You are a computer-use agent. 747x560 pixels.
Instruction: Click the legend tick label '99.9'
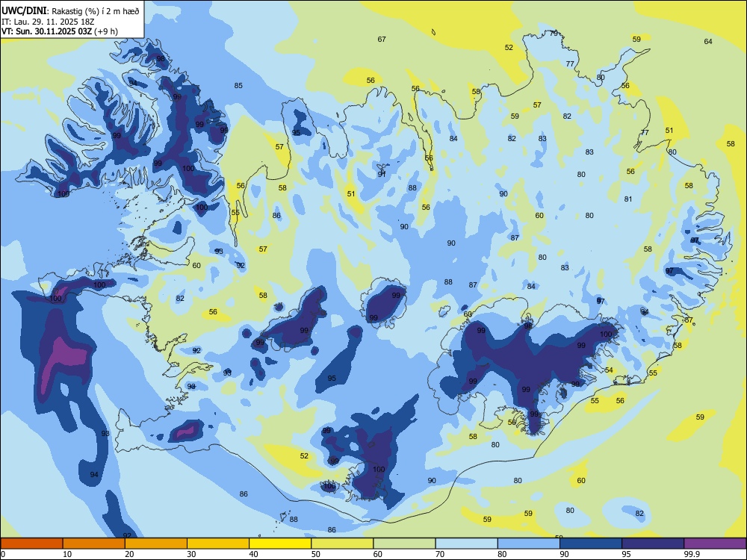692,554
